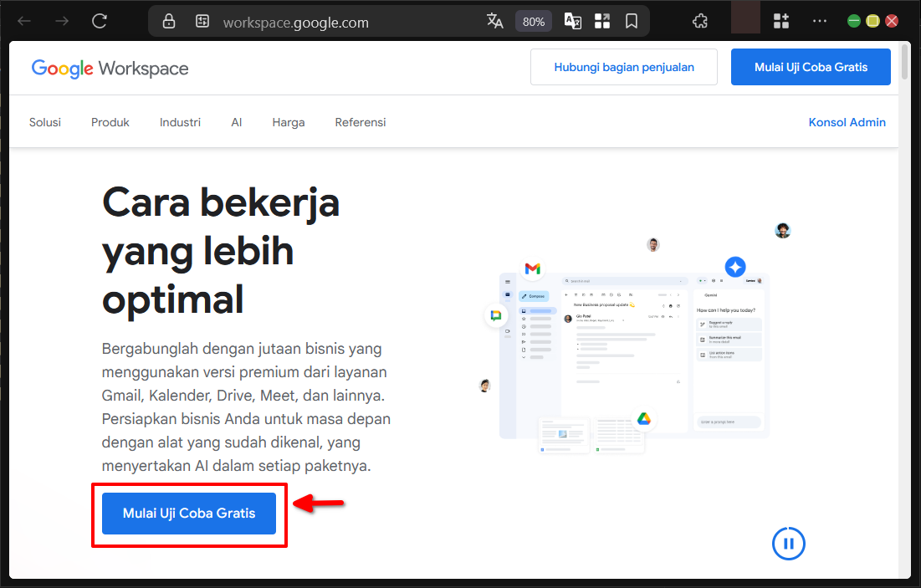Click the heading Cara bekerja yang lebih optimal
921x588 pixels.
(221, 251)
